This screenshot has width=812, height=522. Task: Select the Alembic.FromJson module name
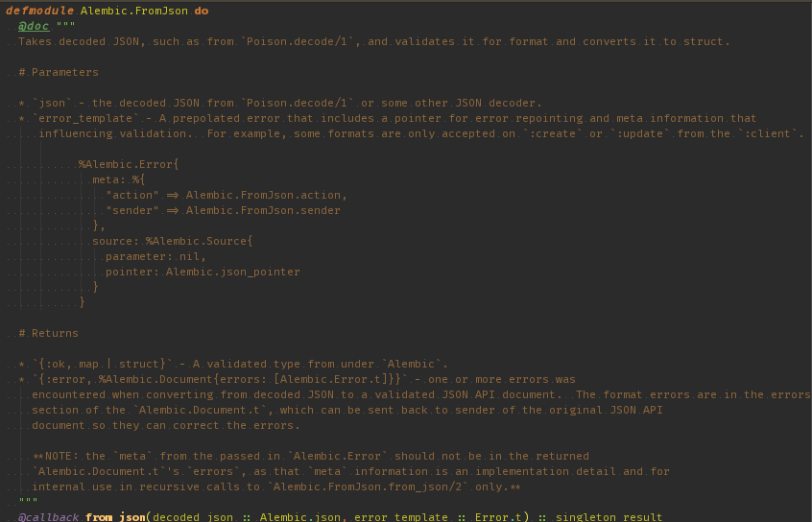click(x=133, y=11)
